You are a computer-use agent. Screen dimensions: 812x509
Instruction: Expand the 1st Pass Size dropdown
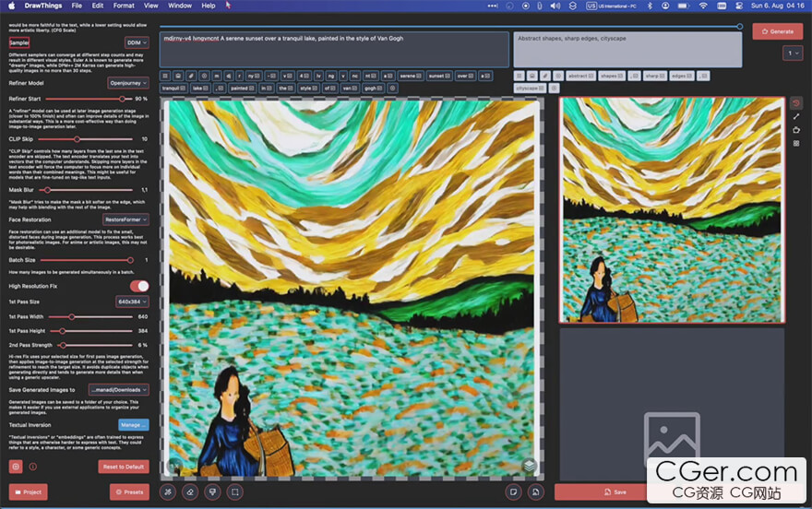132,302
